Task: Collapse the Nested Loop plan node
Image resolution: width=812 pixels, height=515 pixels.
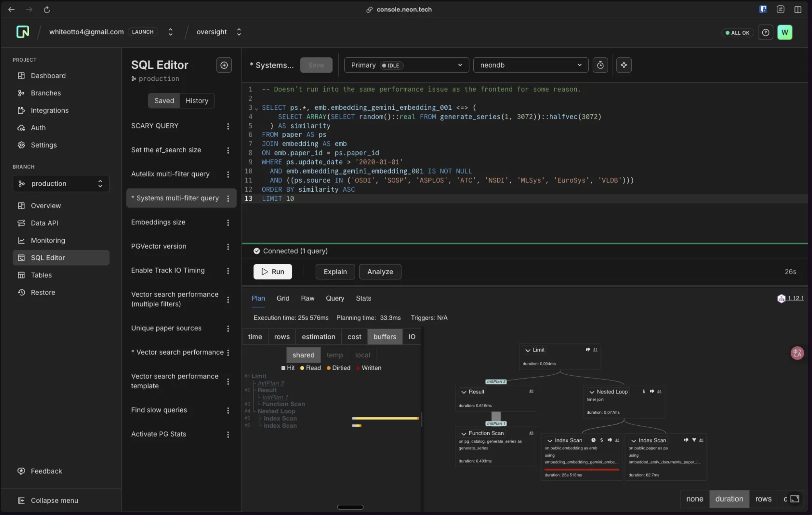Action: pos(591,392)
